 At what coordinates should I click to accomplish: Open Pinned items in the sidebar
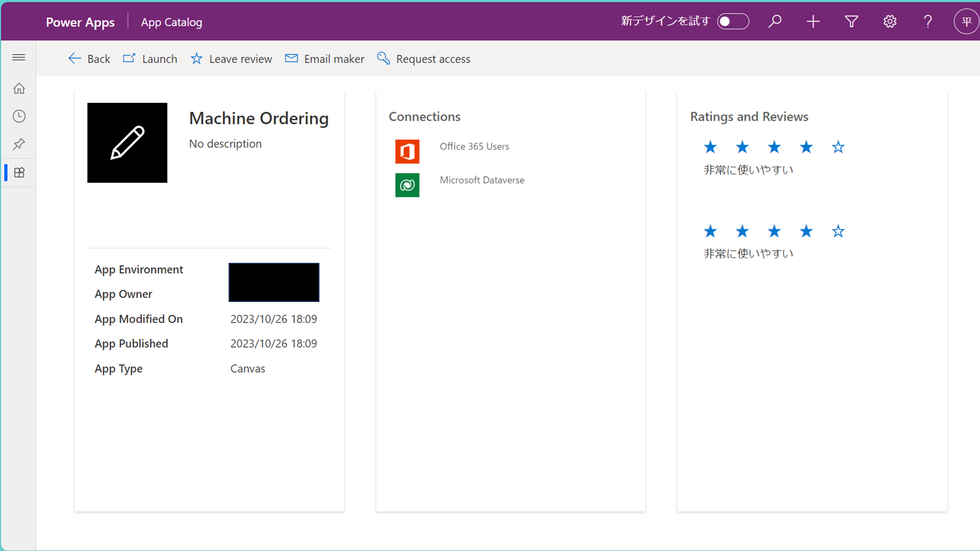[x=19, y=144]
